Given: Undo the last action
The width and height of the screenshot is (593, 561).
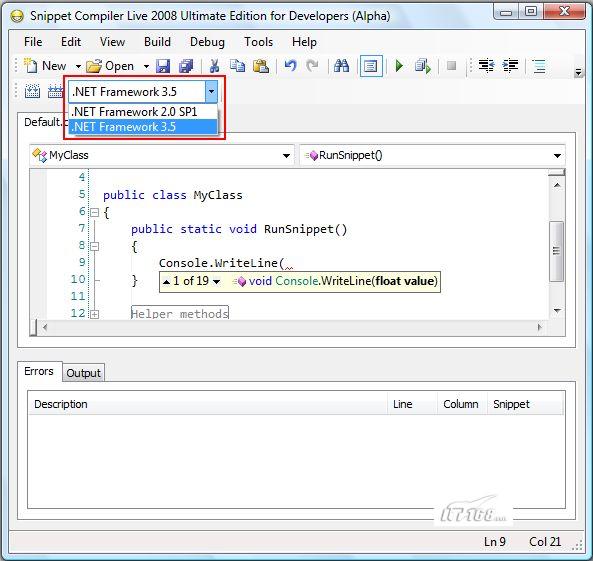Looking at the screenshot, I should pyautogui.click(x=290, y=66).
